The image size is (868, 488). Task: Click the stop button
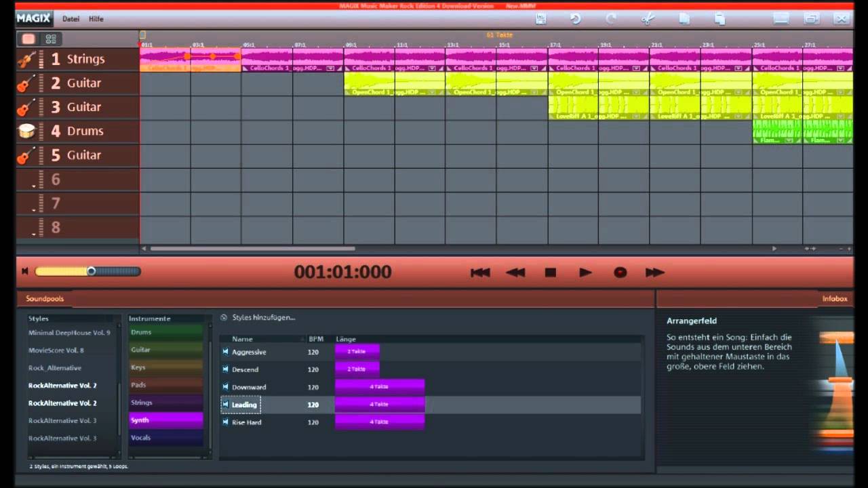551,272
